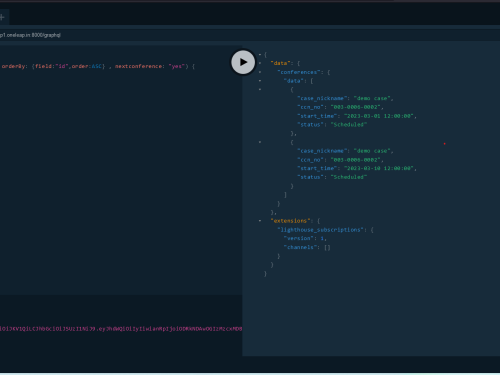Click the "conferences" key in the response
This screenshot has height=375, width=500.
(x=299, y=72)
